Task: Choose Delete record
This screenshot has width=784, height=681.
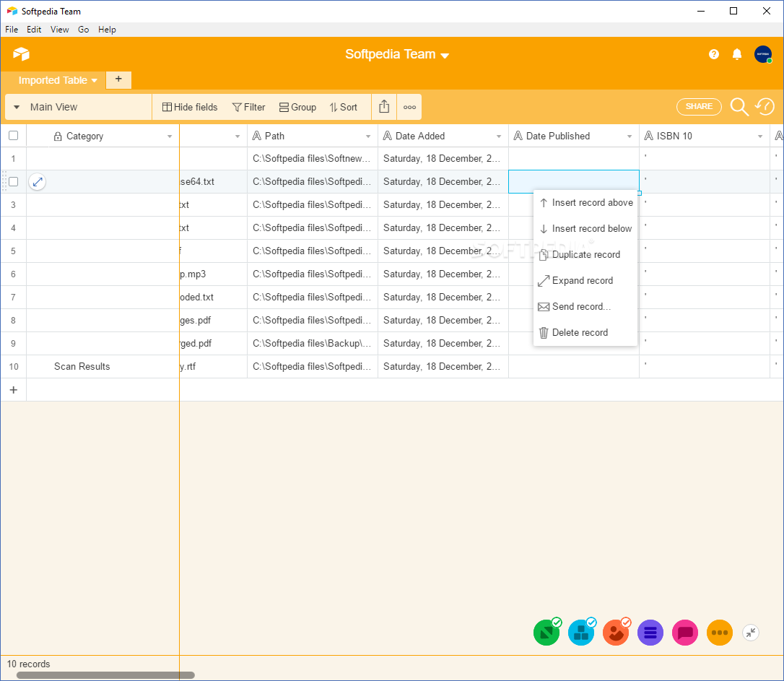Action: [x=585, y=332]
